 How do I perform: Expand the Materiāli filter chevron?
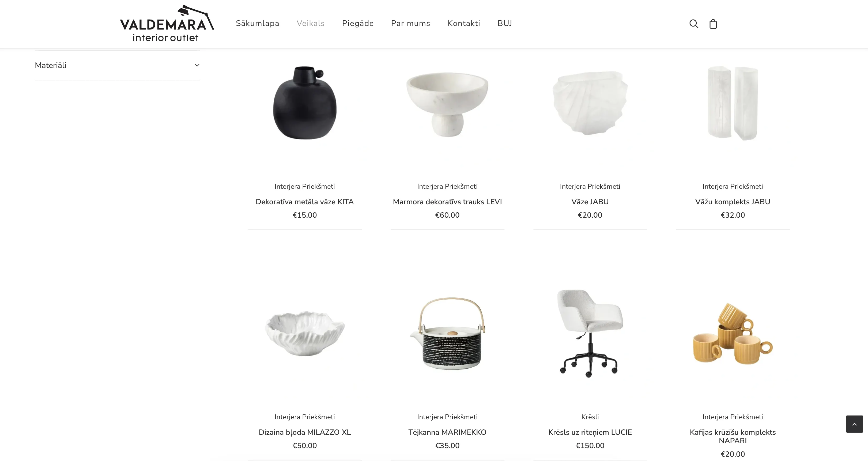click(197, 65)
